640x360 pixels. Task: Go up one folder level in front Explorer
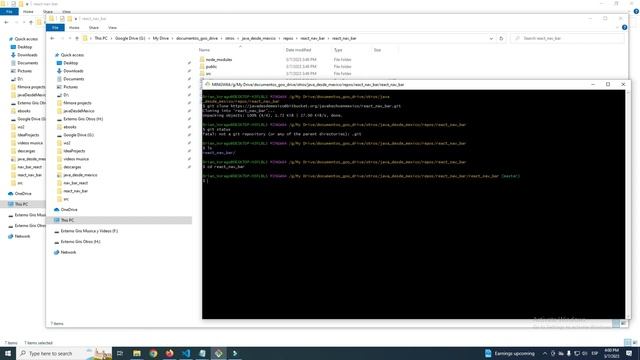tap(77, 38)
